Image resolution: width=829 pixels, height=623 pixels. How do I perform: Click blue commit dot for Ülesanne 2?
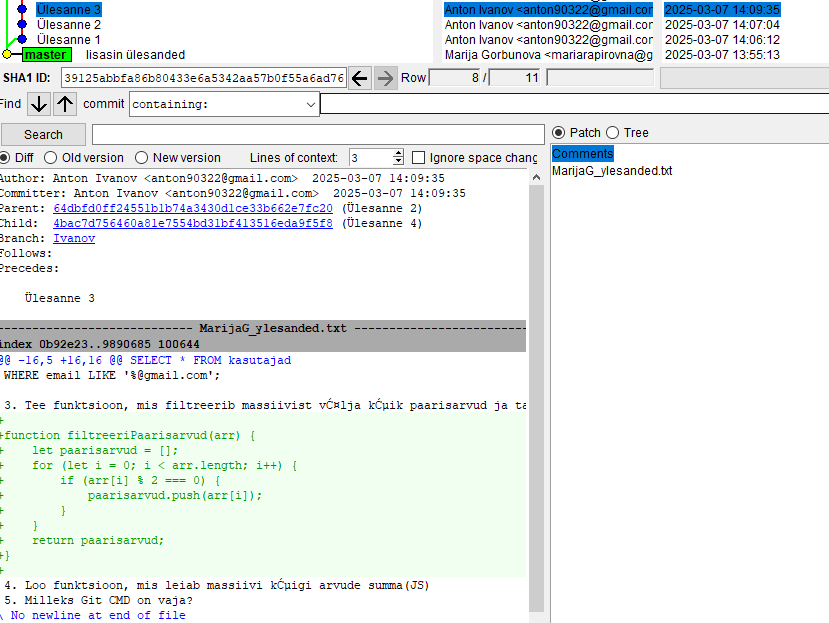pyautogui.click(x=22, y=24)
